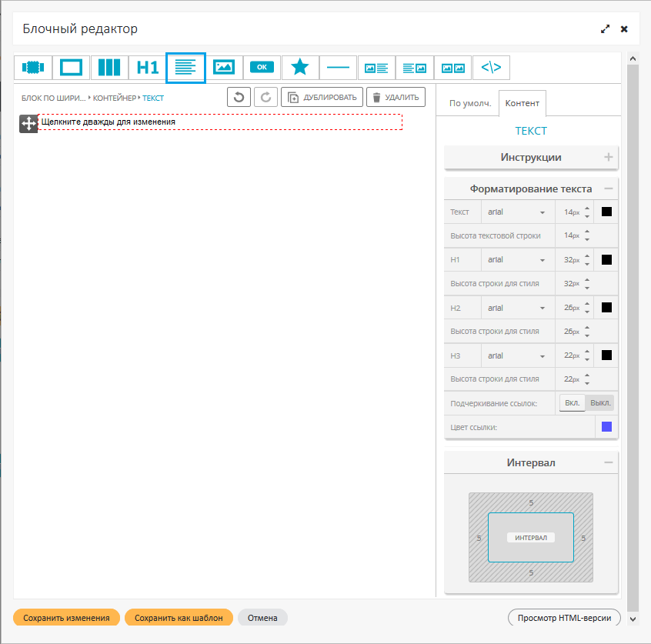Open the H2 font dropdown

[516, 308]
